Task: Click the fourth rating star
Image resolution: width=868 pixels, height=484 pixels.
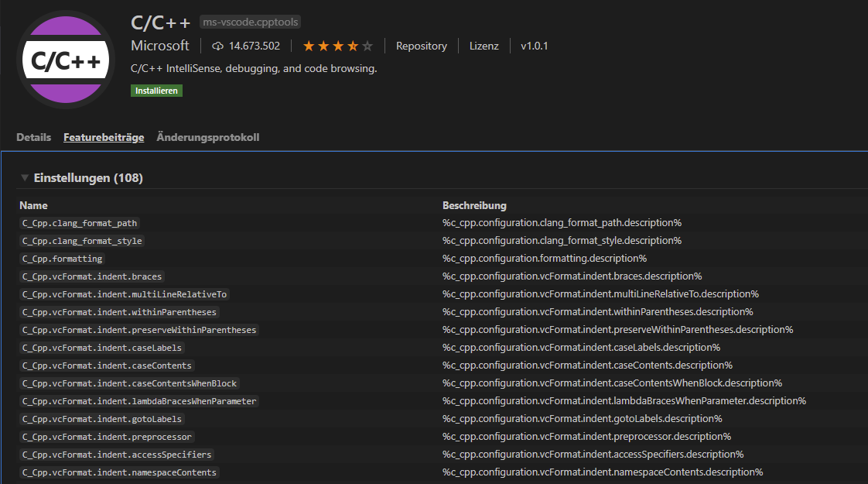Action: [x=352, y=46]
